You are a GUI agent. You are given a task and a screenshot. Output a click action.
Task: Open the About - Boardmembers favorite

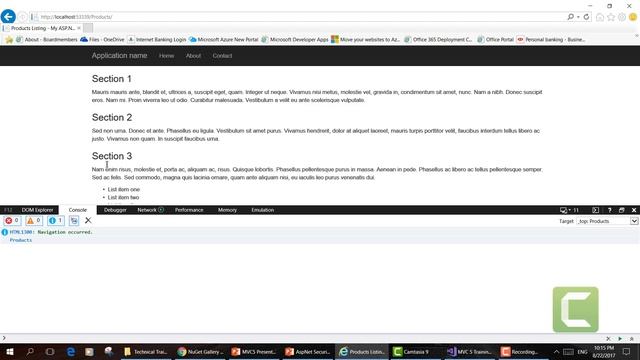click(x=47, y=40)
